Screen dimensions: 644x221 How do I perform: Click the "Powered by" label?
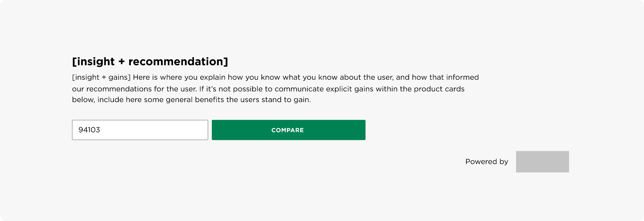(486, 162)
